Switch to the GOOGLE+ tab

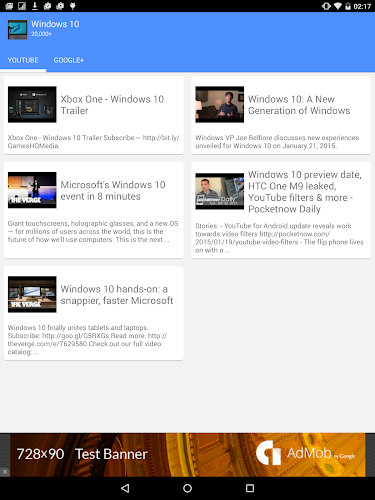click(69, 60)
